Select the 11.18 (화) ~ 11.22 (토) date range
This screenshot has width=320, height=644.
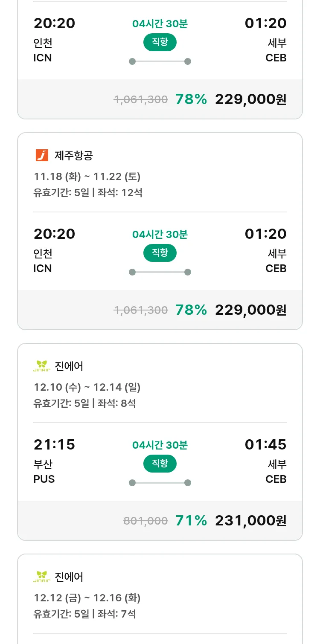[x=87, y=176]
